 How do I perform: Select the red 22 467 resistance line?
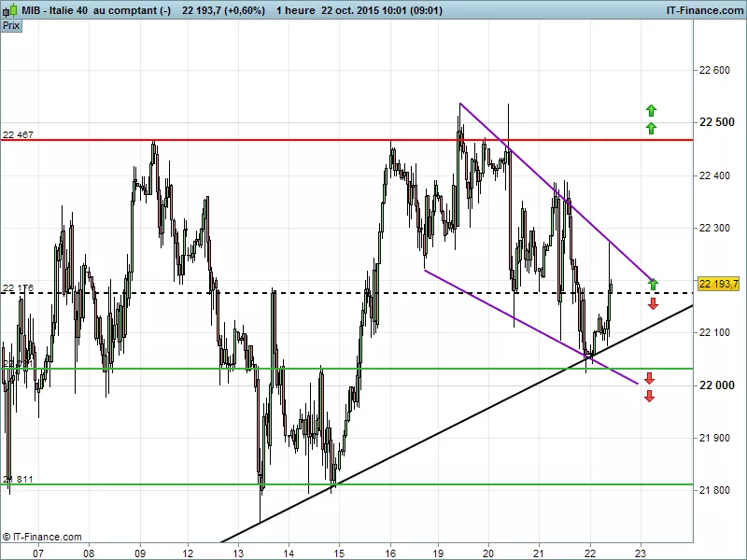click(x=346, y=140)
